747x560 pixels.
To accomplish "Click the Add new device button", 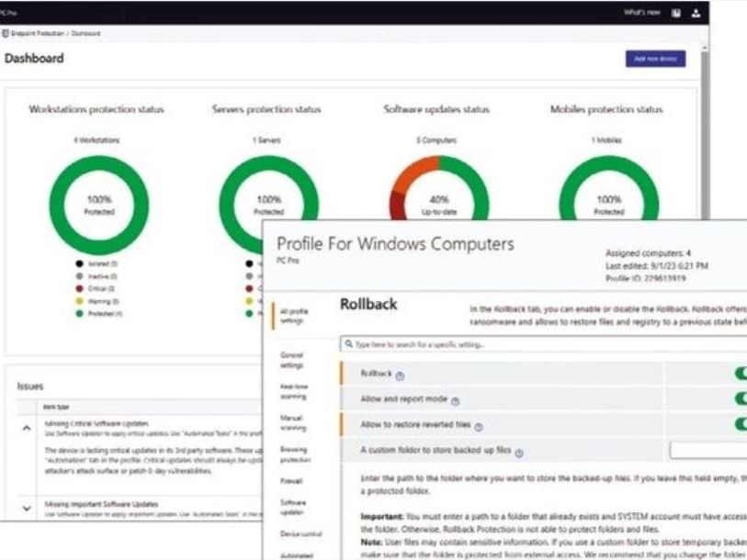I will point(655,59).
